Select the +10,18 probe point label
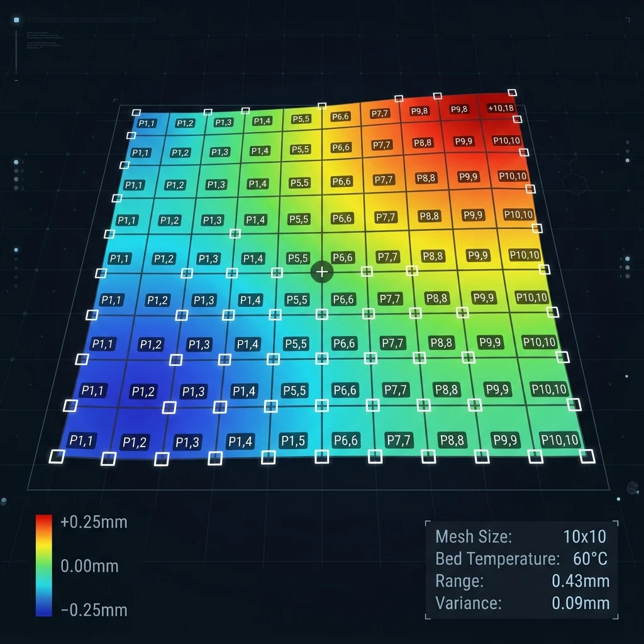The height and width of the screenshot is (644, 644). click(x=501, y=108)
